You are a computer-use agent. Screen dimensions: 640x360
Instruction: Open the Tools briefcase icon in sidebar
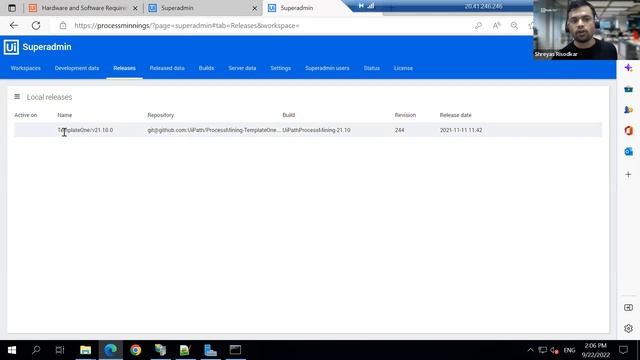coord(629,89)
